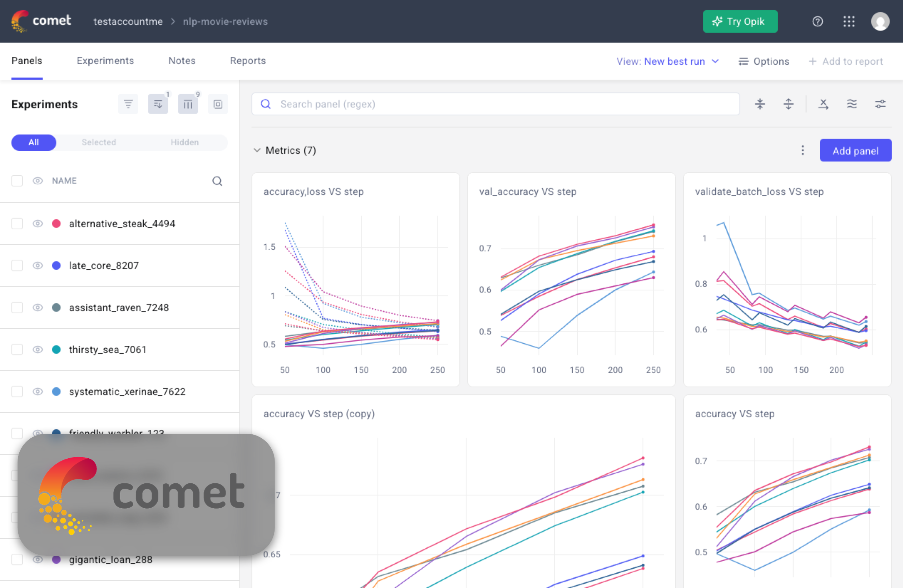The height and width of the screenshot is (588, 903).
Task: Click the gigantic_loan_288 experiment name
Action: (x=110, y=560)
